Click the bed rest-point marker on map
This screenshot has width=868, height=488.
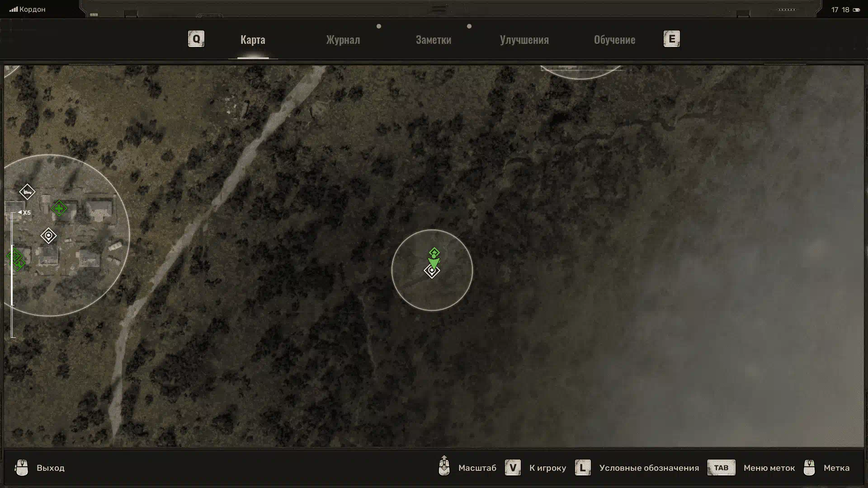[27, 192]
